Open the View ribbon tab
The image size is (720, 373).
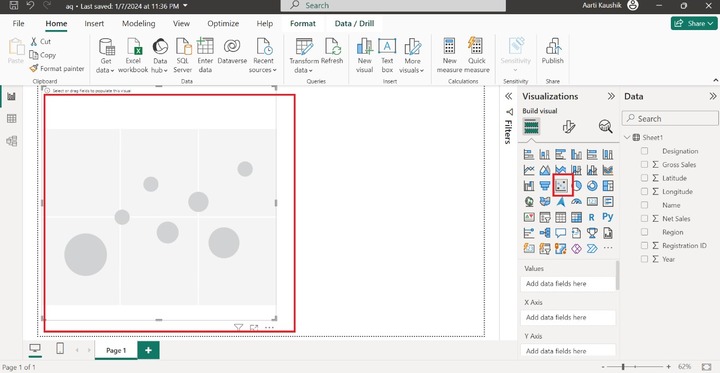click(181, 23)
